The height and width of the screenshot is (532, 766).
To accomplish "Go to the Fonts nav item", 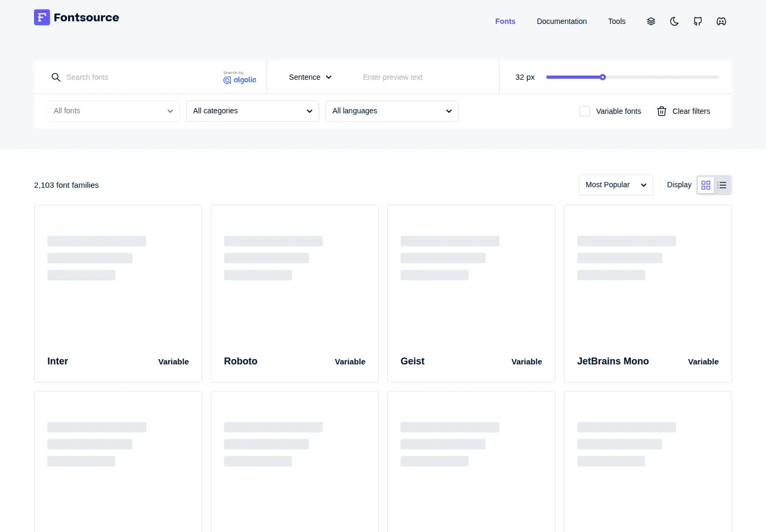I will point(505,21).
